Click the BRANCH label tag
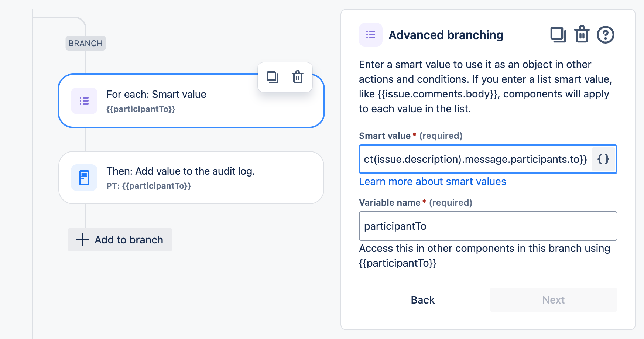The image size is (644, 339). 86,43
